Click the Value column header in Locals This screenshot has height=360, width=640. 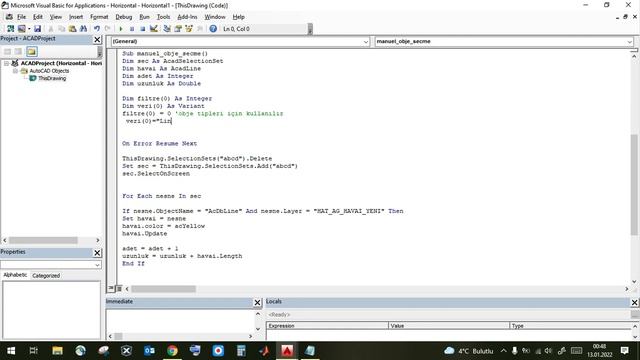pyautogui.click(x=449, y=326)
